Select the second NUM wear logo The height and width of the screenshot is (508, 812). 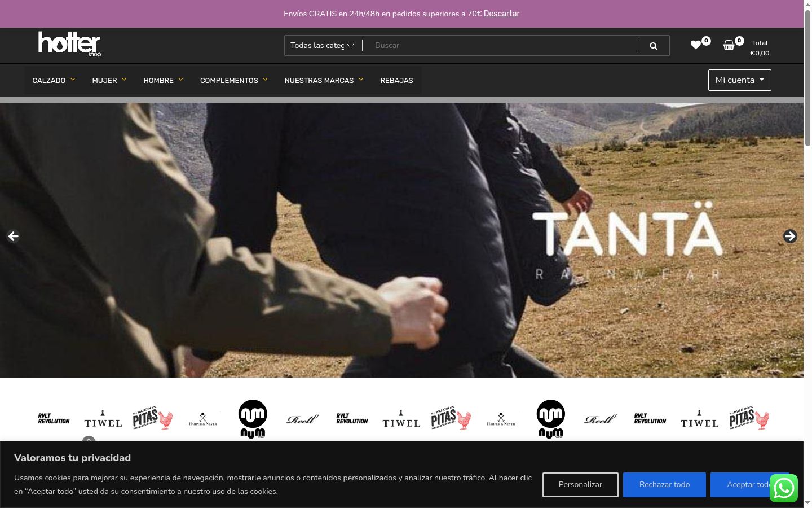tap(551, 419)
